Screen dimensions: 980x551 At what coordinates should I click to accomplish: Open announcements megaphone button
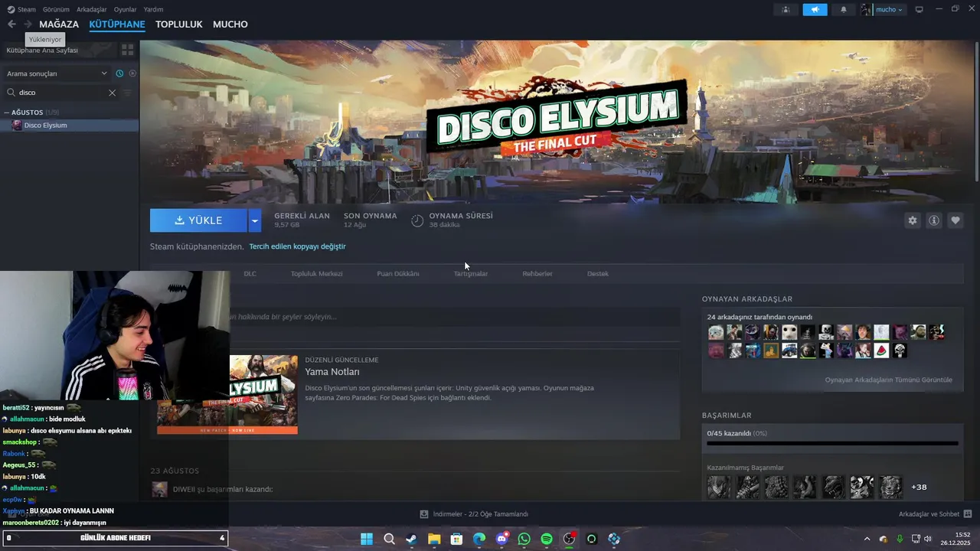(x=815, y=9)
